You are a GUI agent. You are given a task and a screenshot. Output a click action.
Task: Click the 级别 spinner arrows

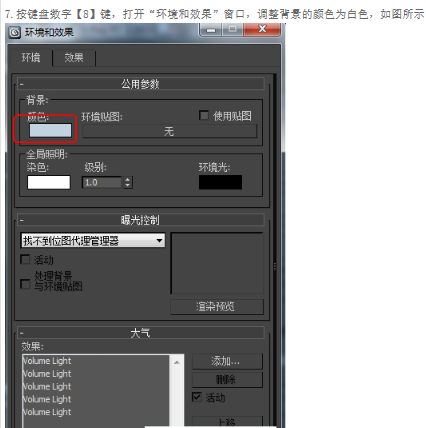click(128, 182)
